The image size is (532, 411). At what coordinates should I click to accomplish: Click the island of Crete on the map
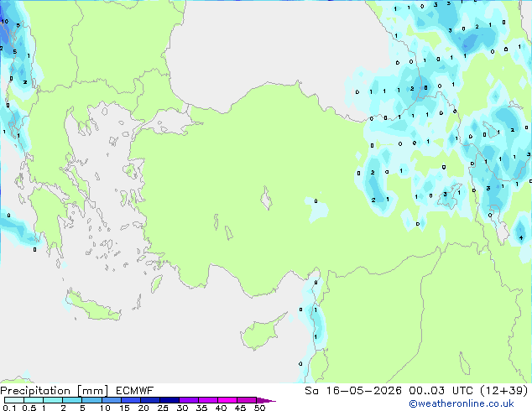[x=93, y=306]
